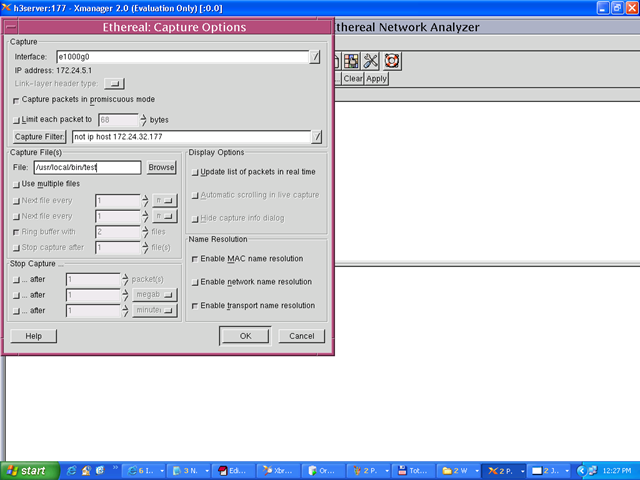Click the color grid toolbar icon in Ethereal Network Analyzer

pyautogui.click(x=351, y=61)
